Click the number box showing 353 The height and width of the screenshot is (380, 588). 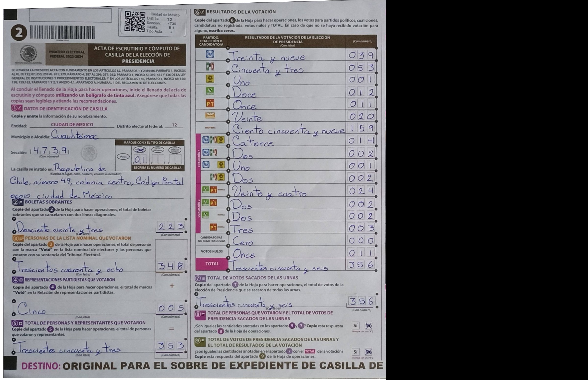click(x=171, y=346)
